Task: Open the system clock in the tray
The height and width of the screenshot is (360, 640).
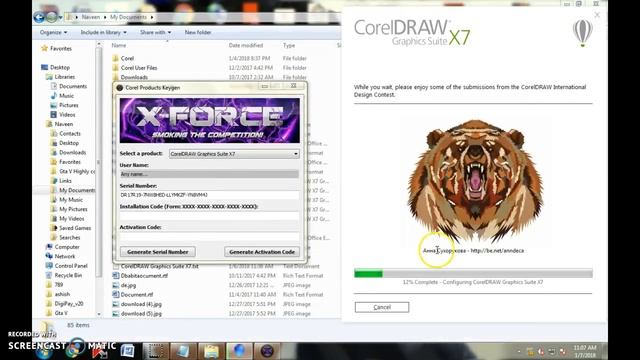Action: (584, 351)
